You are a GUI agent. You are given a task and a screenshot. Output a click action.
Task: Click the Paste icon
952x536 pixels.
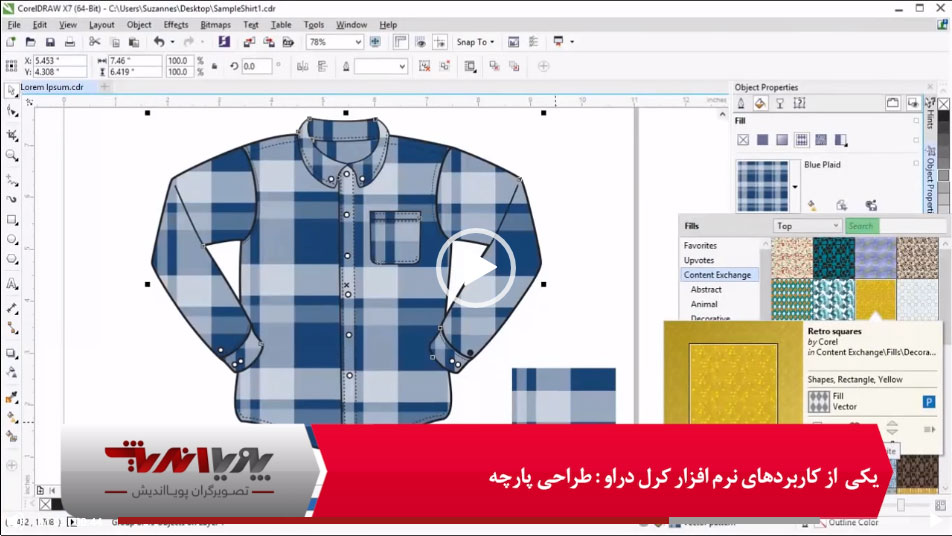[x=134, y=42]
